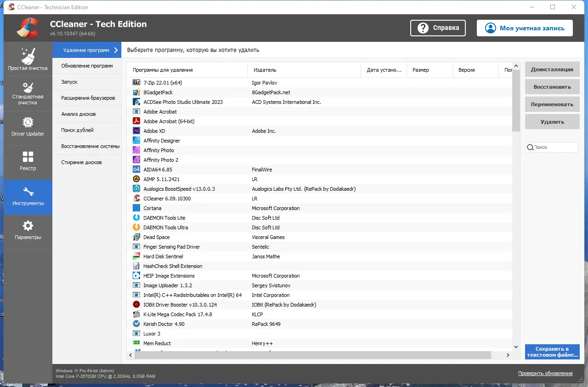The height and width of the screenshot is (387, 588).
Task: Click the Переименовать button
Action: [x=552, y=104]
